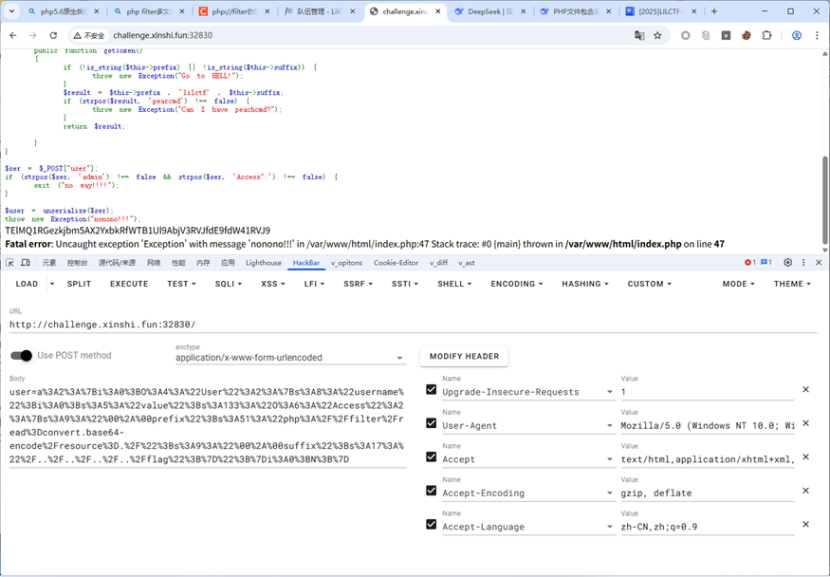Click the translate page icon in address bar
The image size is (830, 577).
639,35
